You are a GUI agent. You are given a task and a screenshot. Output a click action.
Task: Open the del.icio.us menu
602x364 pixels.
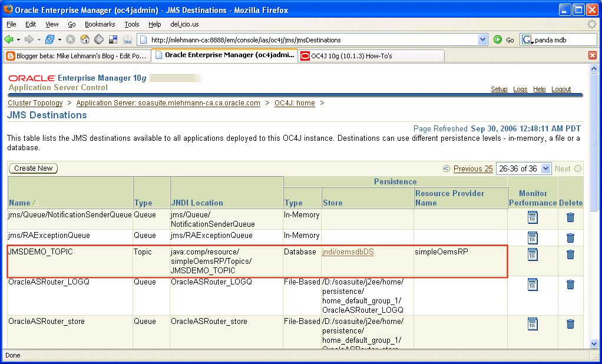tap(185, 24)
